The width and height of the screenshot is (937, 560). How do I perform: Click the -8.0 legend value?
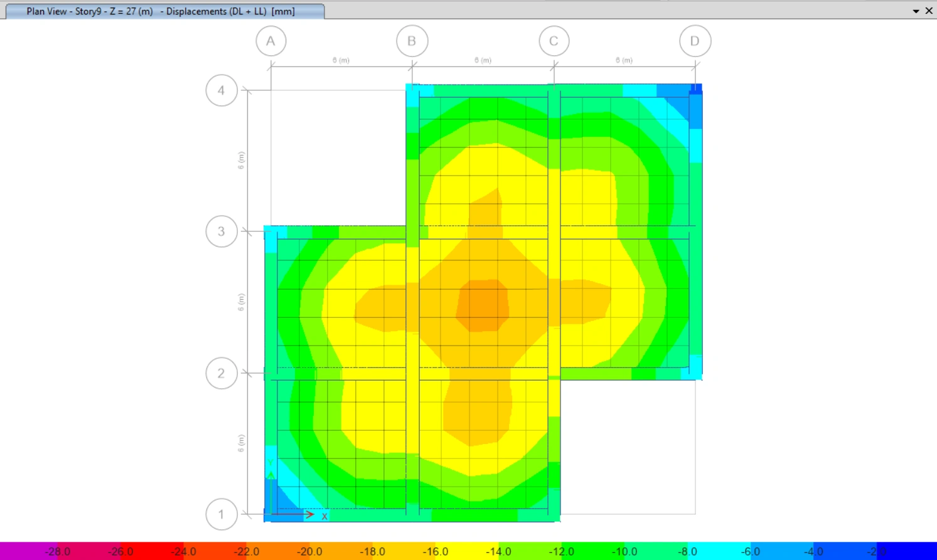coord(688,552)
